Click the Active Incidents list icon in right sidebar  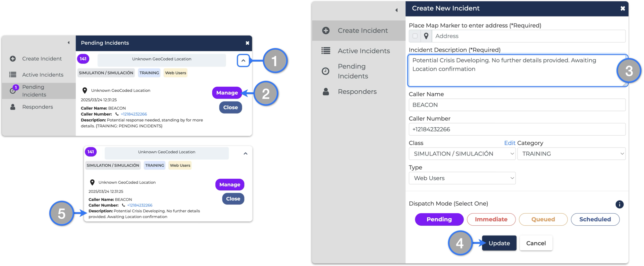(x=326, y=51)
